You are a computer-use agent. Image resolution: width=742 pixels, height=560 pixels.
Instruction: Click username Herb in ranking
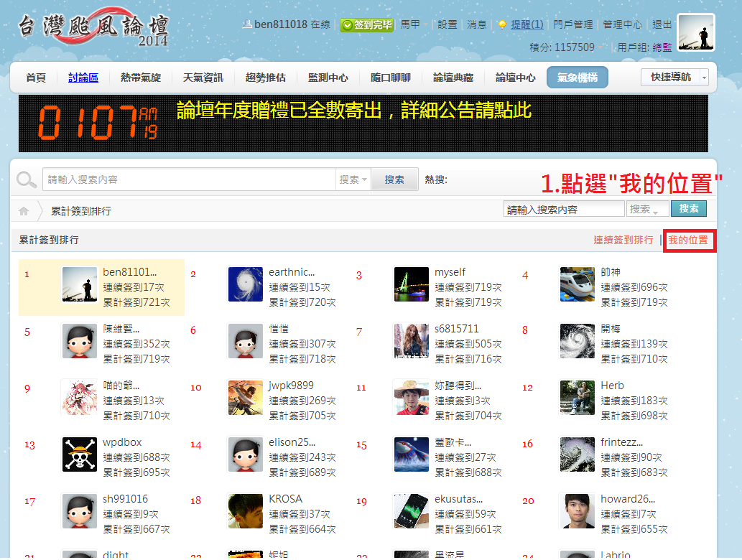click(x=612, y=386)
